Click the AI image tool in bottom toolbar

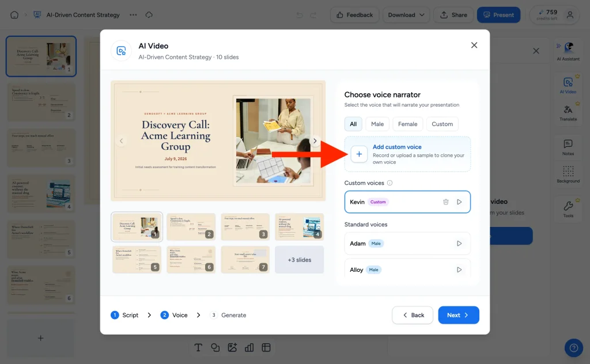232,347
